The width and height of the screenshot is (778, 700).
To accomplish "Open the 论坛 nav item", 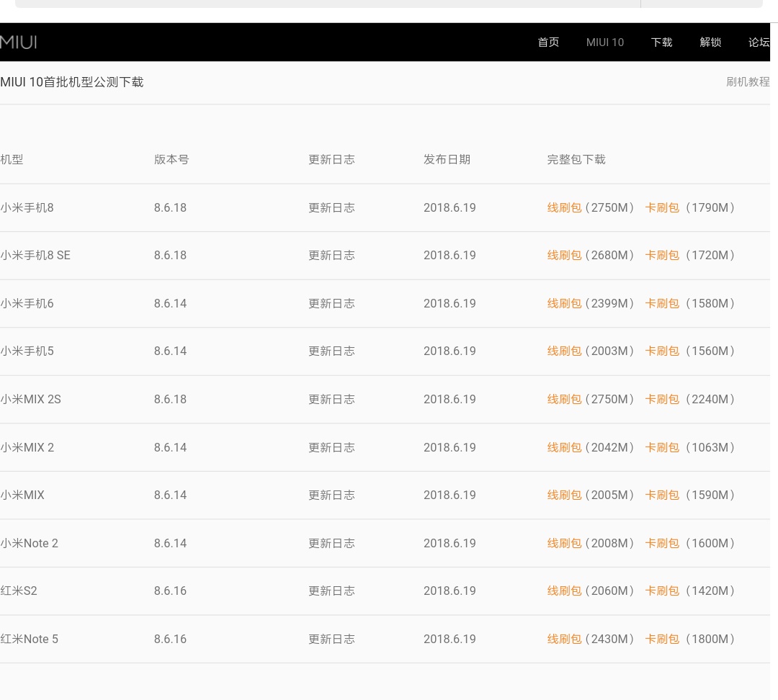I will coord(759,42).
